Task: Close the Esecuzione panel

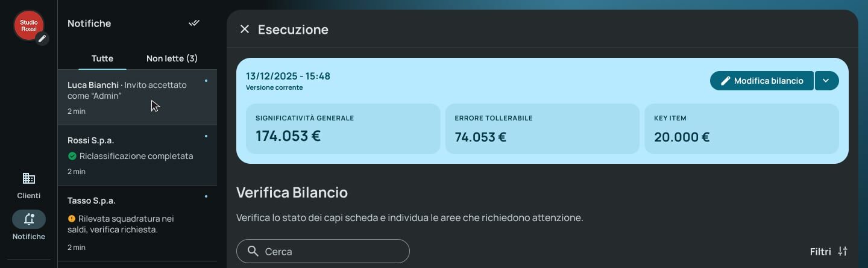Action: tap(244, 29)
